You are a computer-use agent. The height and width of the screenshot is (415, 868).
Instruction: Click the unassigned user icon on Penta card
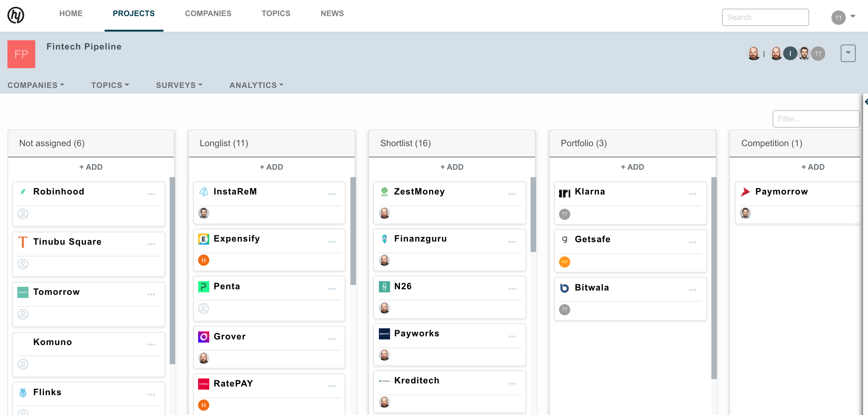point(203,308)
